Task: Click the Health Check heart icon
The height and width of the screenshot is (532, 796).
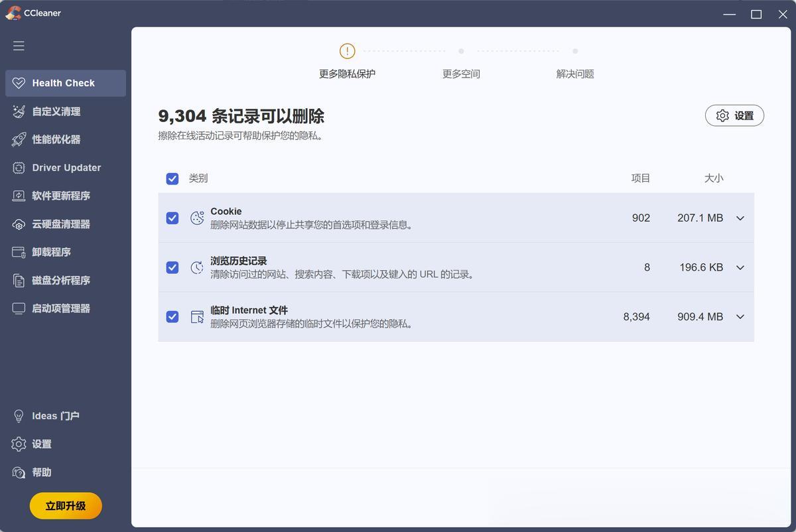Action: pyautogui.click(x=19, y=83)
